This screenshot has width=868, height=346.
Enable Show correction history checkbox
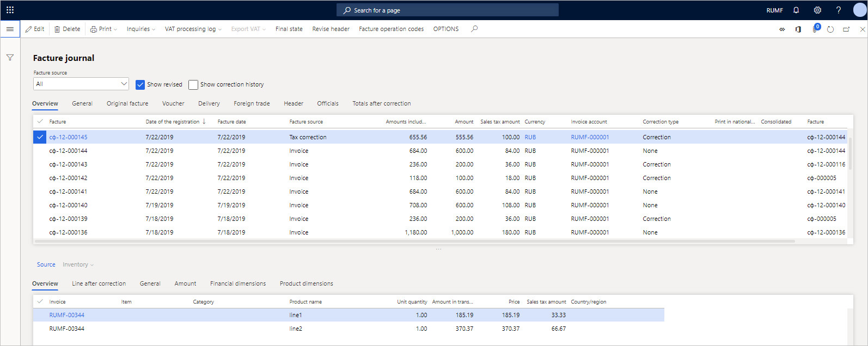click(x=193, y=84)
